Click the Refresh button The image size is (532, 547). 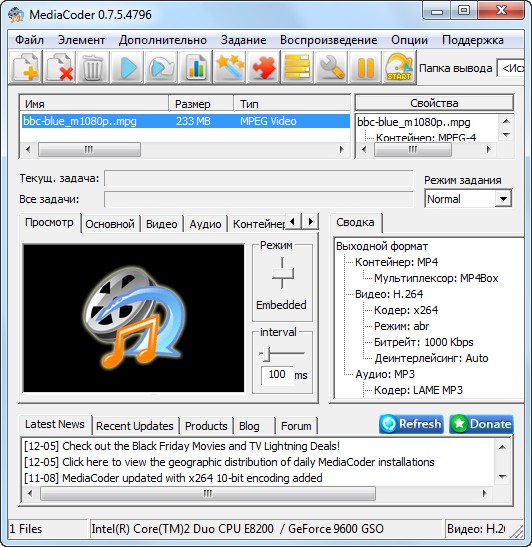click(411, 424)
